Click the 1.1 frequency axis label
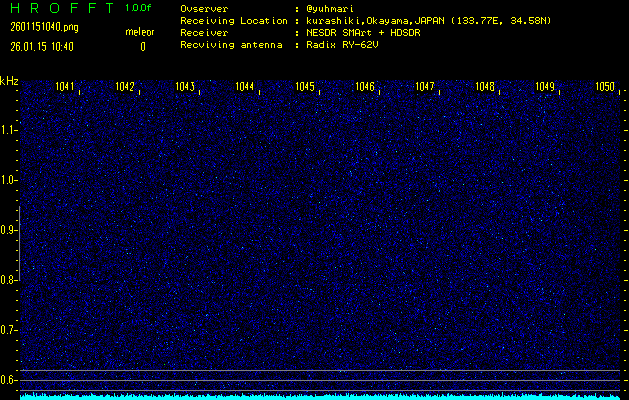Screen dimensions: 629x400 click(x=9, y=130)
